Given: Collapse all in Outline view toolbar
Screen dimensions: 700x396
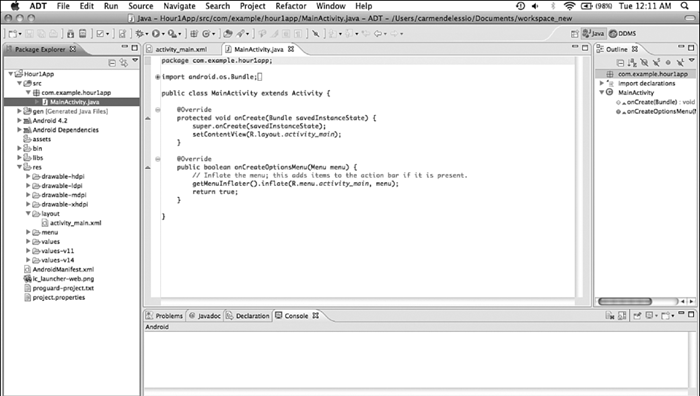Looking at the screenshot, I should (620, 63).
